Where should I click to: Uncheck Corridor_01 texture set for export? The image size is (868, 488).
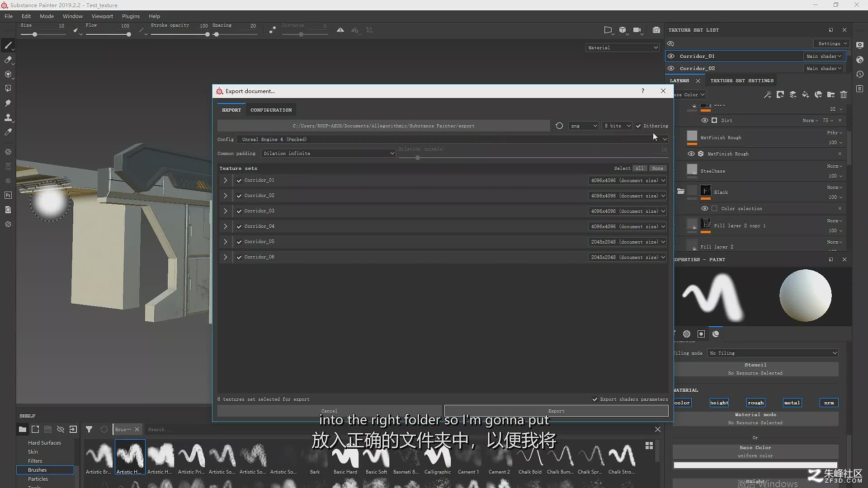pyautogui.click(x=239, y=180)
